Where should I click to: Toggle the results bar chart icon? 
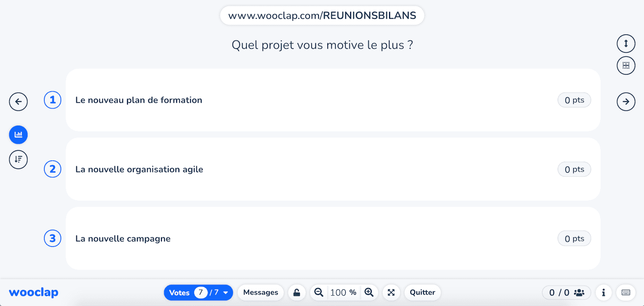coord(18,134)
